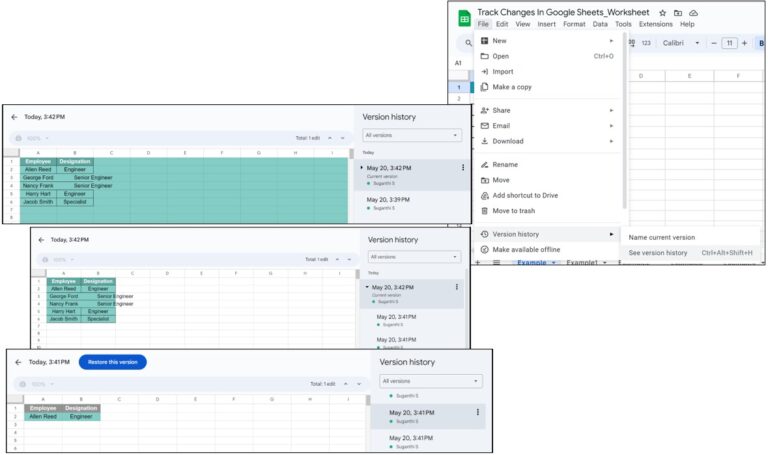Image resolution: width=768 pixels, height=455 pixels.
Task: Go to previous edit in top panel
Action: click(x=330, y=138)
